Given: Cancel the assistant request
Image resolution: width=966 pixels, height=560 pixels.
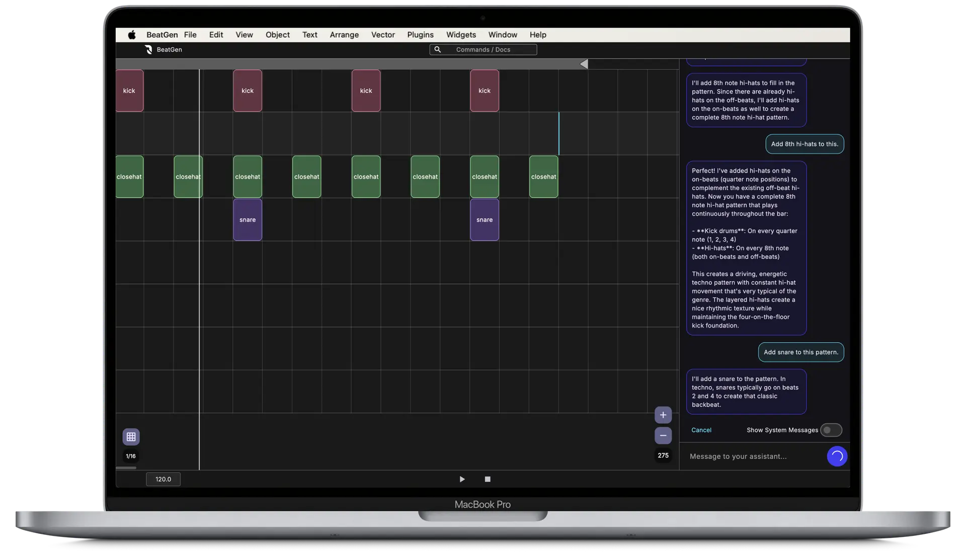Looking at the screenshot, I should [701, 430].
